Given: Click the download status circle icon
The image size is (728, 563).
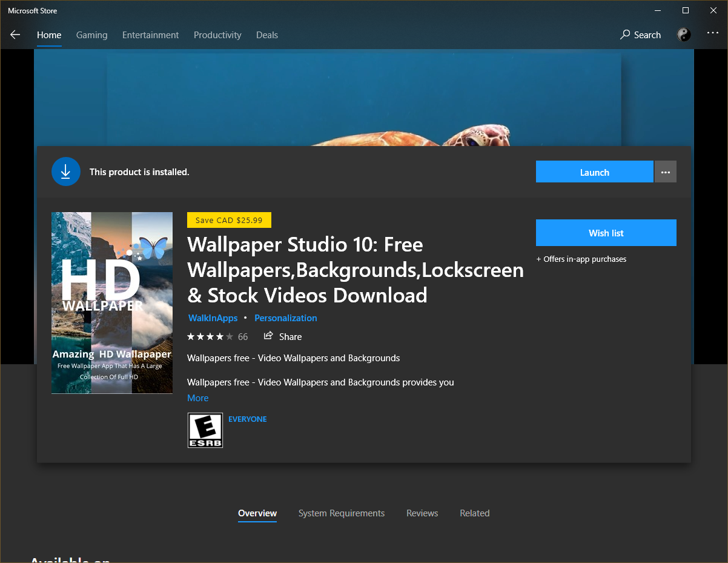Looking at the screenshot, I should [66, 172].
